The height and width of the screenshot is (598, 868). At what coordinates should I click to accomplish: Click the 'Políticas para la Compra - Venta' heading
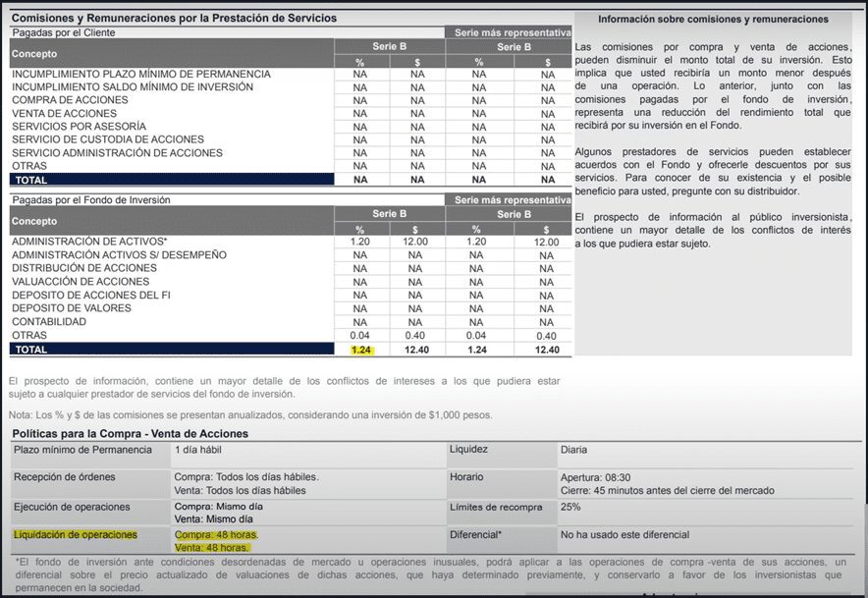tap(130, 433)
